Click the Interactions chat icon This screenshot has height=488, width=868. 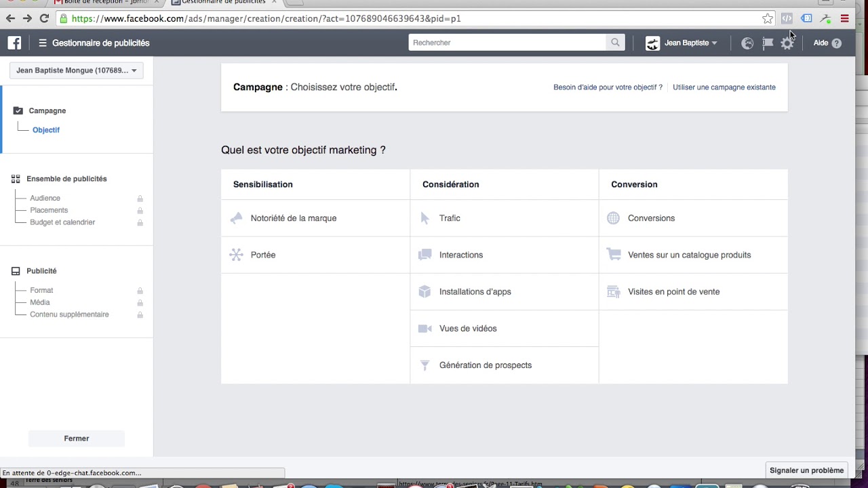[x=425, y=255]
